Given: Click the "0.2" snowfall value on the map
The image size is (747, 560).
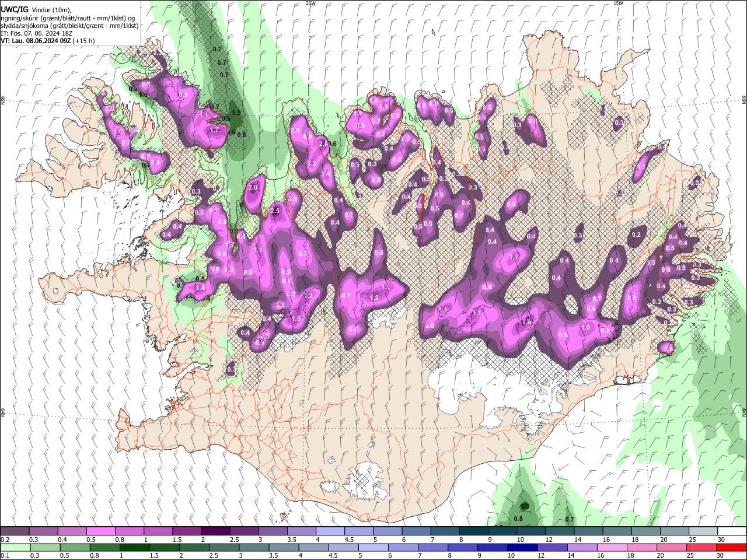Looking at the screenshot, I should [636, 235].
